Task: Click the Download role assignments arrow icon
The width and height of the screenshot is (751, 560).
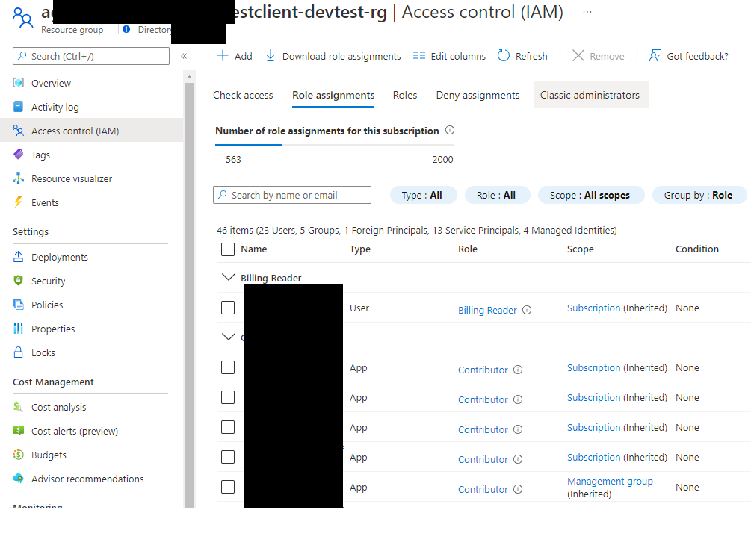Action: tap(270, 55)
